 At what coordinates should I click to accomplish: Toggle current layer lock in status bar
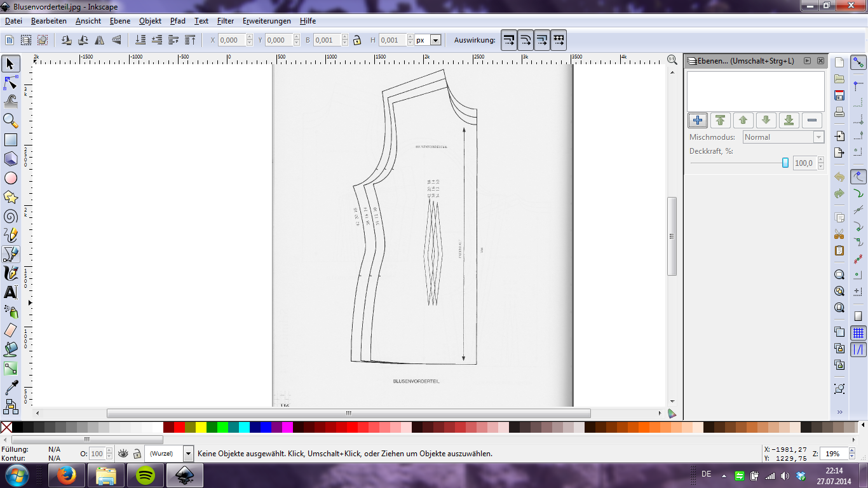click(x=137, y=454)
